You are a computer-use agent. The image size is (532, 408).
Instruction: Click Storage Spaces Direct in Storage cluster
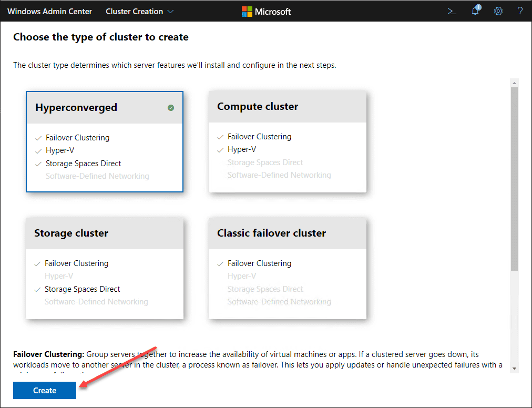(82, 289)
